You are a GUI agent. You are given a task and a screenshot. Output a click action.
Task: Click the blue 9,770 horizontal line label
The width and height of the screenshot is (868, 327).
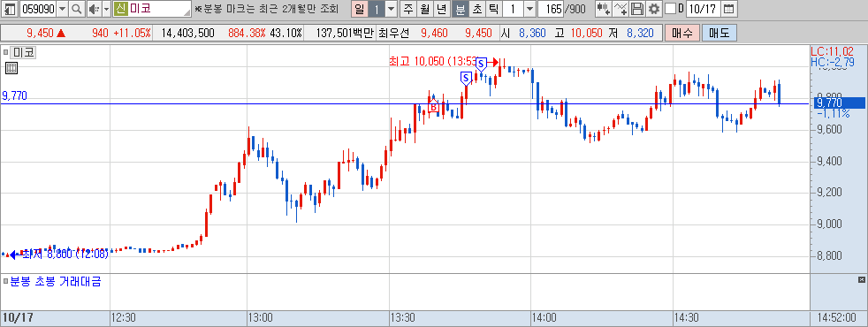pyautogui.click(x=14, y=96)
